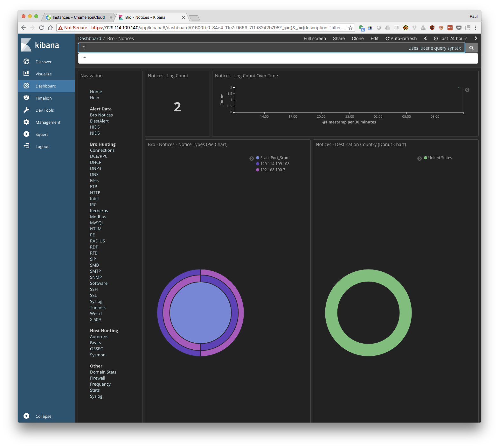The image size is (499, 448).
Task: Go to the HIDS dashboard
Action: 95,127
